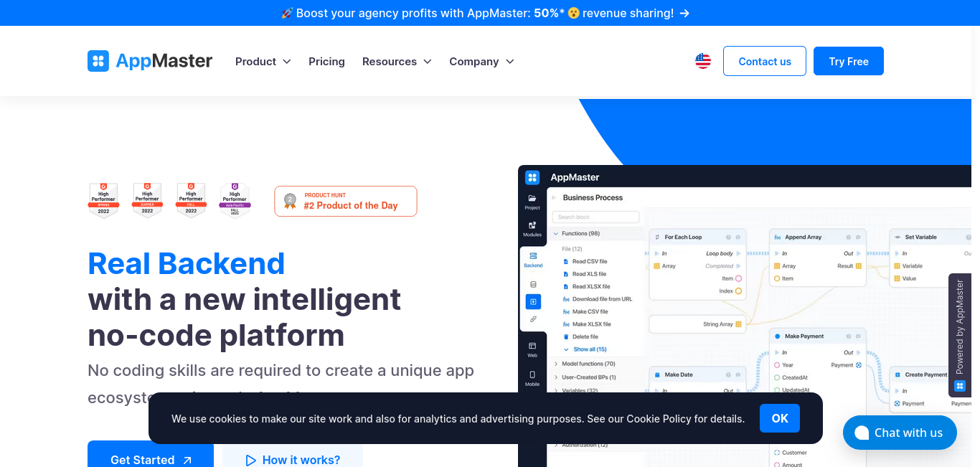Click the database icon under Backend
Image resolution: width=980 pixels, height=467 pixels.
(533, 285)
